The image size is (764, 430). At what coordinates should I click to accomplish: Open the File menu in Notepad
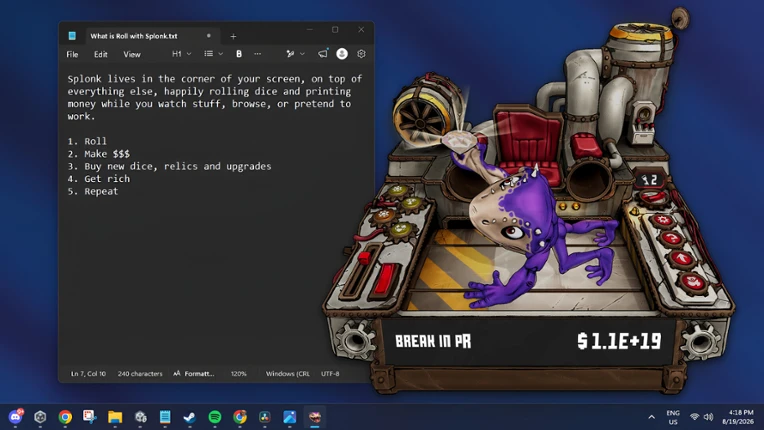(x=72, y=54)
